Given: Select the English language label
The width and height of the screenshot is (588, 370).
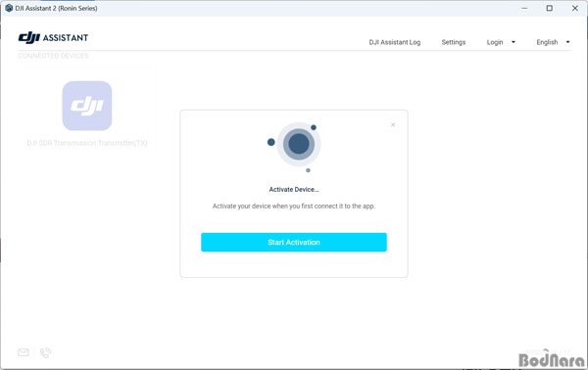Looking at the screenshot, I should tap(547, 42).
